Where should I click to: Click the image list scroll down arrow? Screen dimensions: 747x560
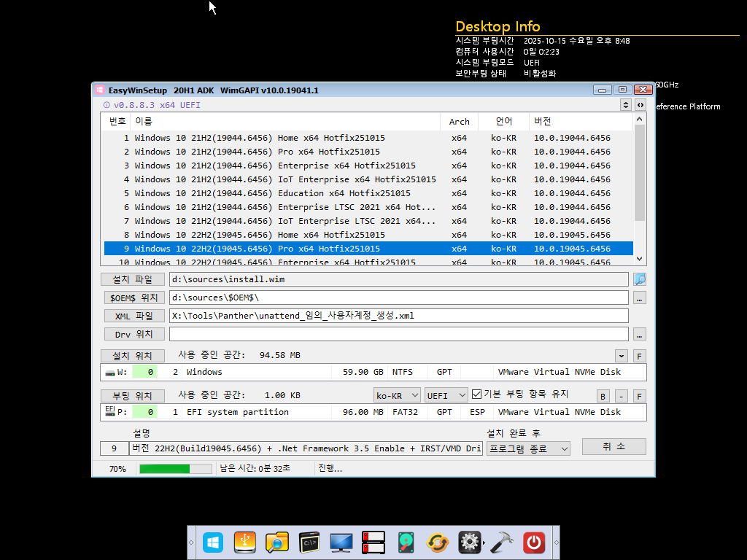point(639,259)
